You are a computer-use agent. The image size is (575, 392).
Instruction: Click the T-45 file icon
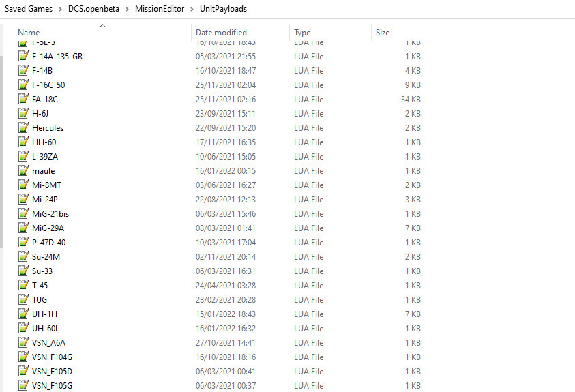point(23,285)
